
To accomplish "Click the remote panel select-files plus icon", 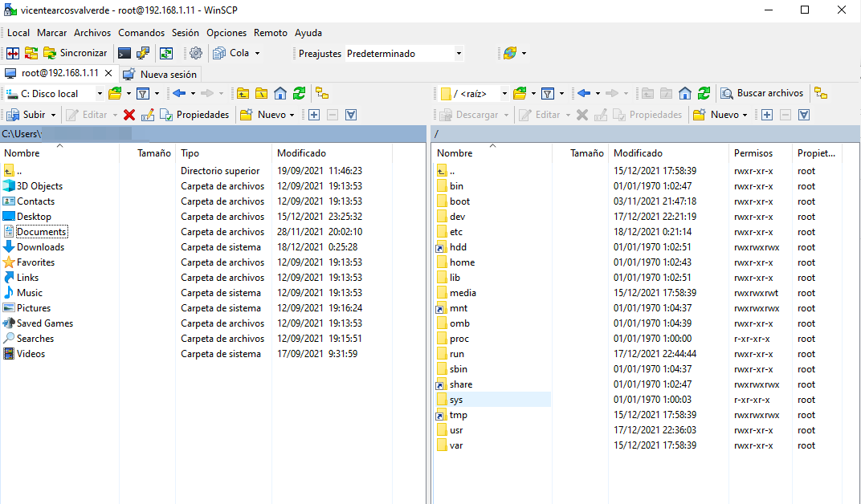I will coord(767,115).
